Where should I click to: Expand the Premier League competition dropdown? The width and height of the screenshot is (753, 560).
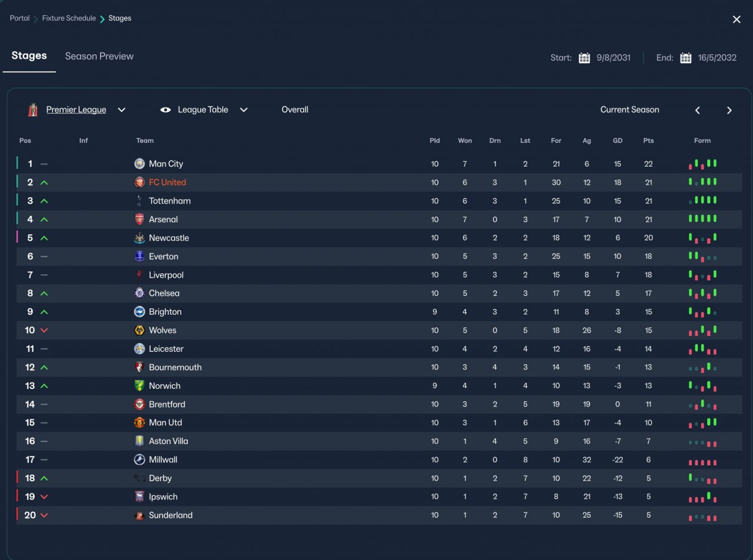tap(122, 110)
